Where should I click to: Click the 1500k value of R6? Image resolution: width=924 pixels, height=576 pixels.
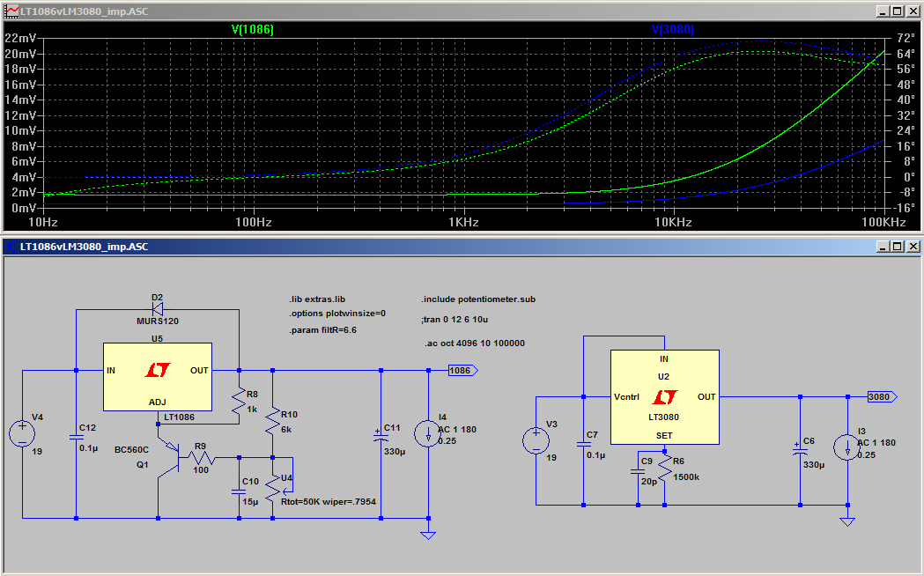[x=686, y=477]
